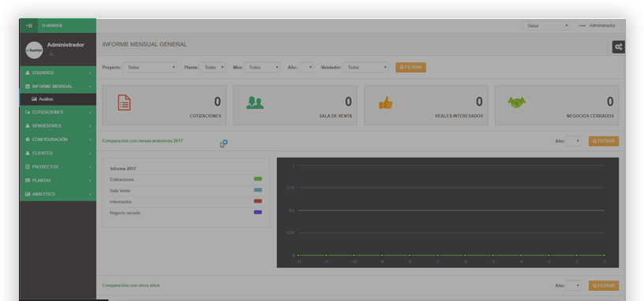Image resolution: width=644 pixels, height=301 pixels.
Task: Open the settings gears panel icon
Action: point(618,47)
